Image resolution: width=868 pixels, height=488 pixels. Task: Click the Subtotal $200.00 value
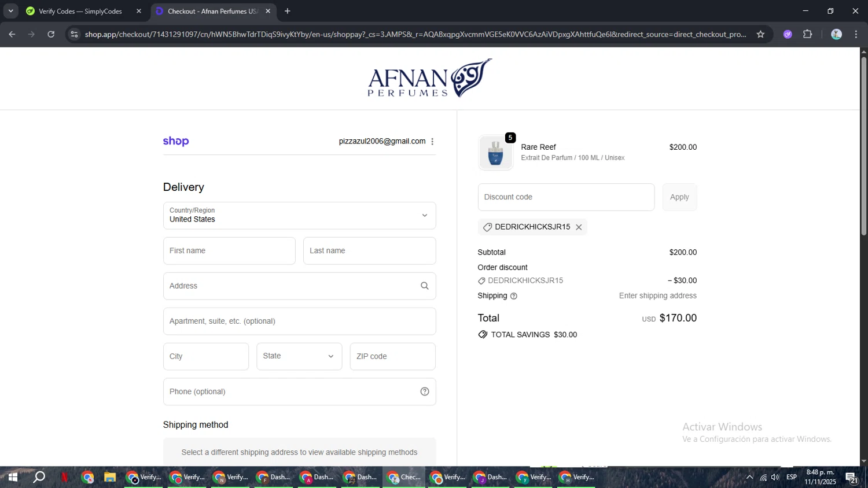point(683,253)
